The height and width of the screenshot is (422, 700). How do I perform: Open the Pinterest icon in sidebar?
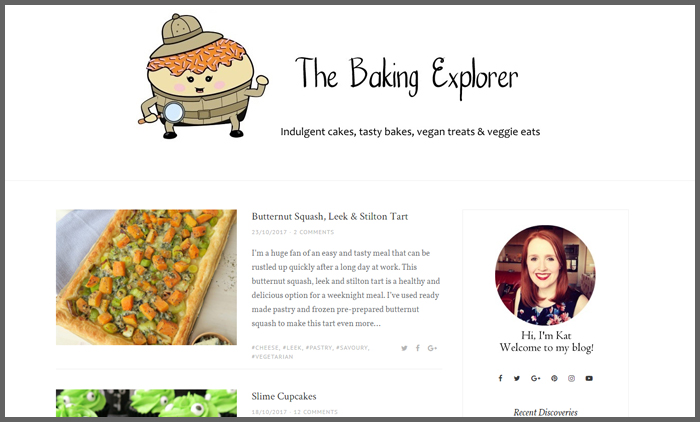tap(554, 378)
